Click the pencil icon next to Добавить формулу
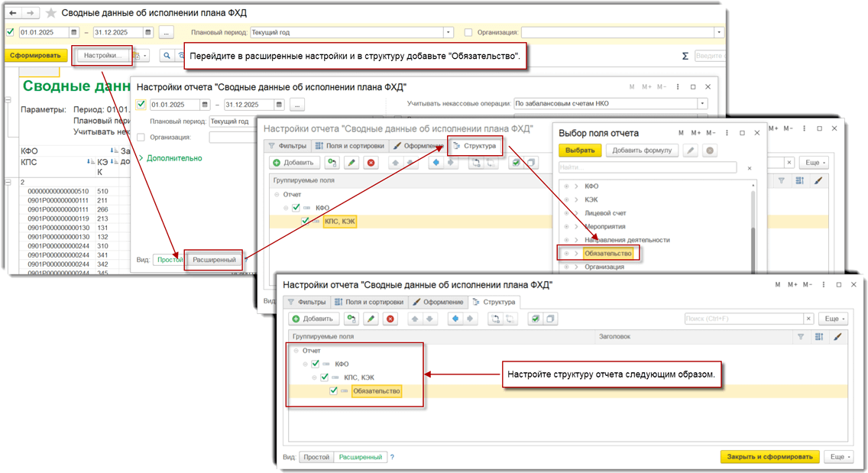 tap(690, 151)
